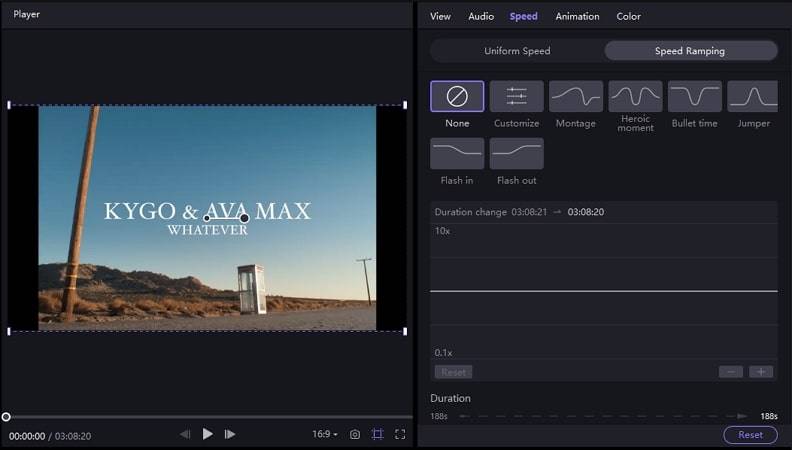The image size is (792, 450).
Task: Switch to the Color tab
Action: click(x=628, y=16)
